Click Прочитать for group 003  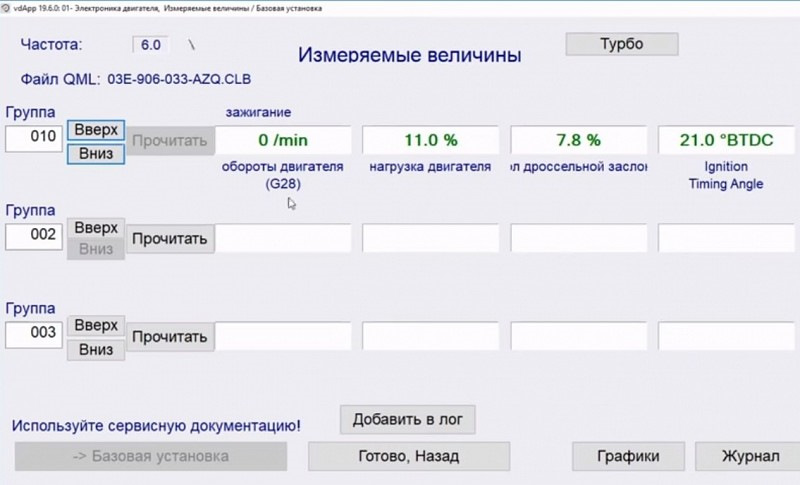(170, 336)
